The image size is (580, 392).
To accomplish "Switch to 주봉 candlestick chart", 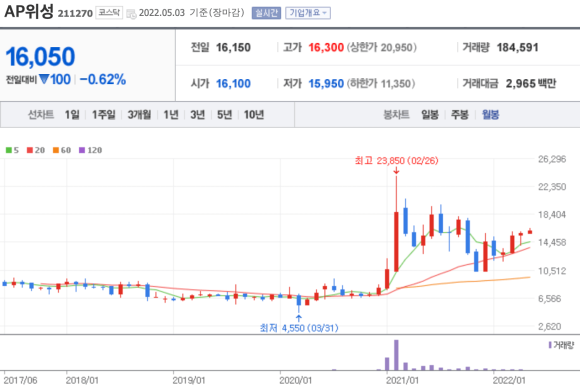I will coord(460,115).
